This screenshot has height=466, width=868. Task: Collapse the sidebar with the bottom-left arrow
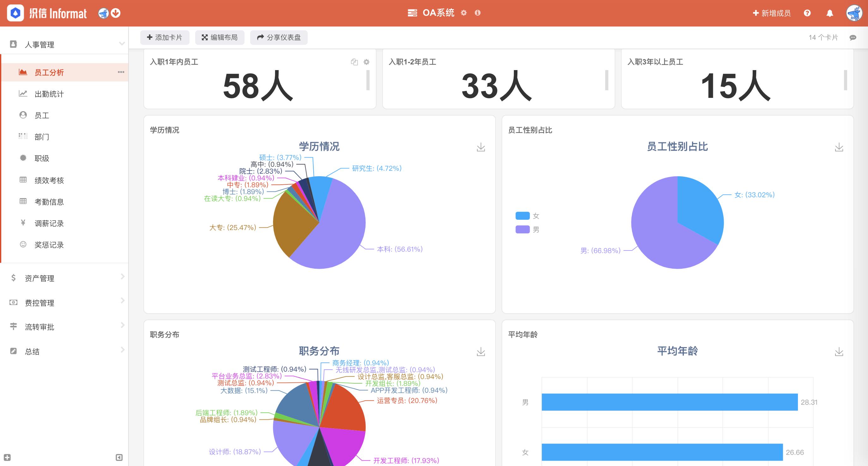point(119,457)
